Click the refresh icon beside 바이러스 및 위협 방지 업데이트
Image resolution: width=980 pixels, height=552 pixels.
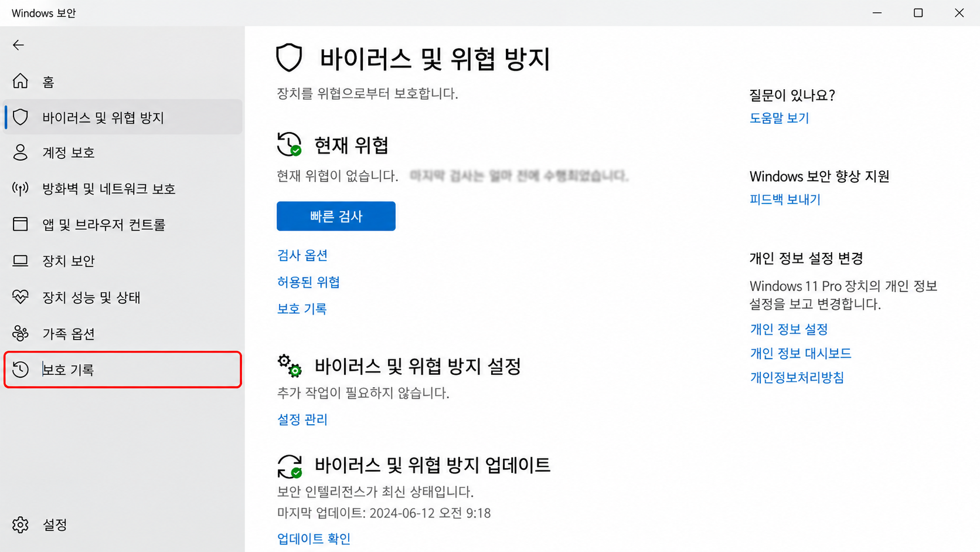pyautogui.click(x=290, y=466)
